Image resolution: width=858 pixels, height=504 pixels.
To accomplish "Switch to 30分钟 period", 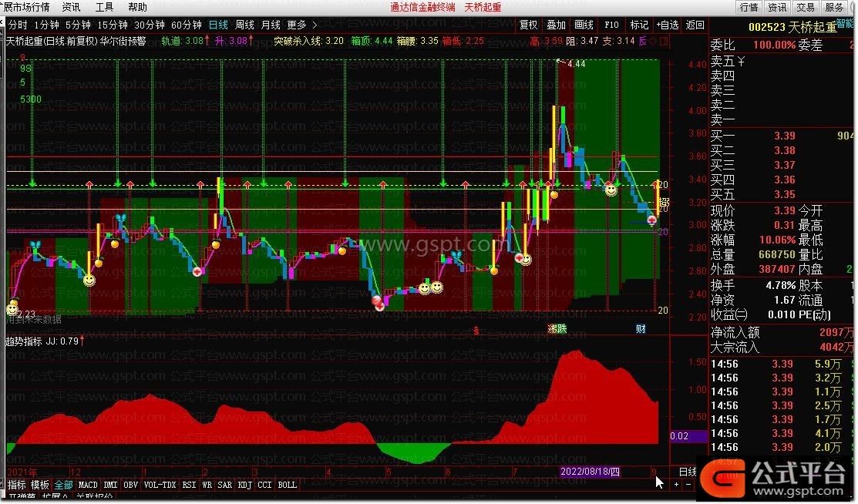I will [x=150, y=25].
